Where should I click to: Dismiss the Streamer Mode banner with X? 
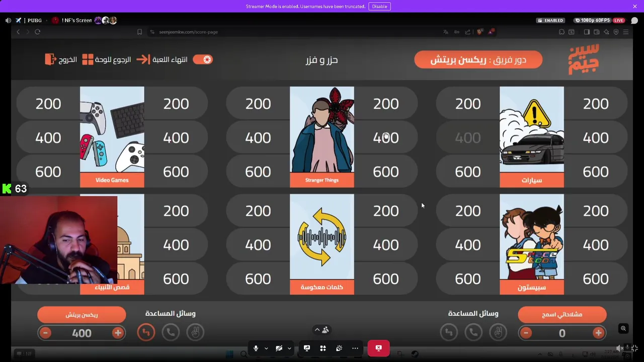coord(635,6)
